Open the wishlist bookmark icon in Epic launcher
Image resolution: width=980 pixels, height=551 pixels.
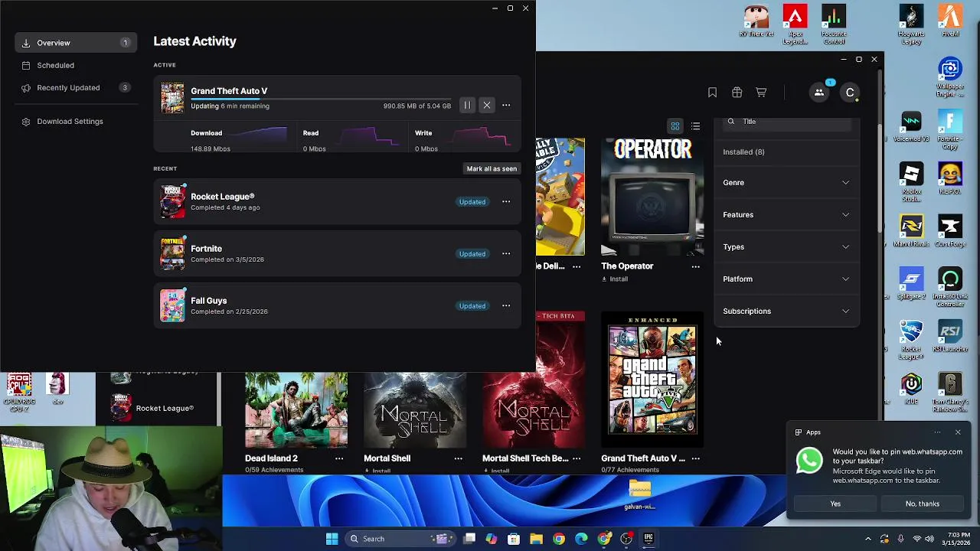712,93
